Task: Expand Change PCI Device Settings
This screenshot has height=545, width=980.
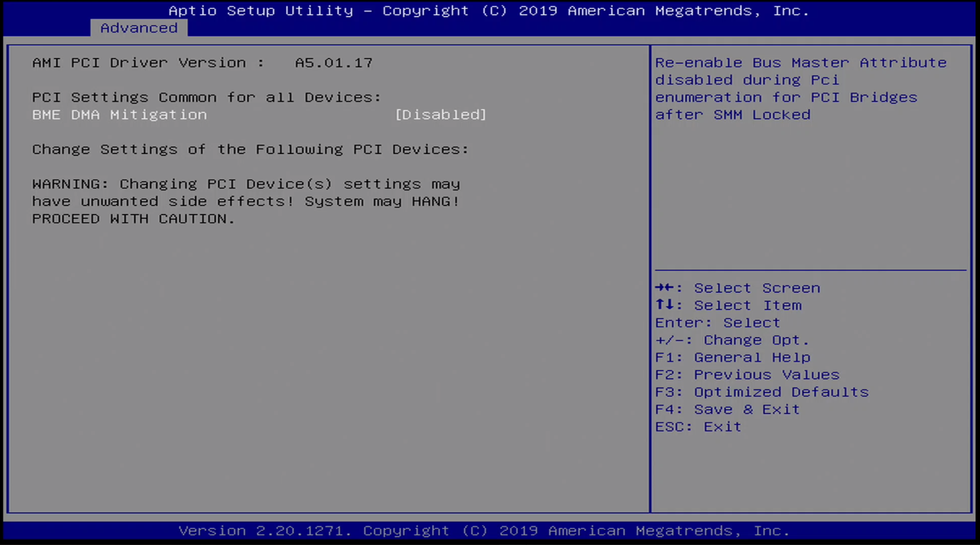Action: (x=251, y=149)
